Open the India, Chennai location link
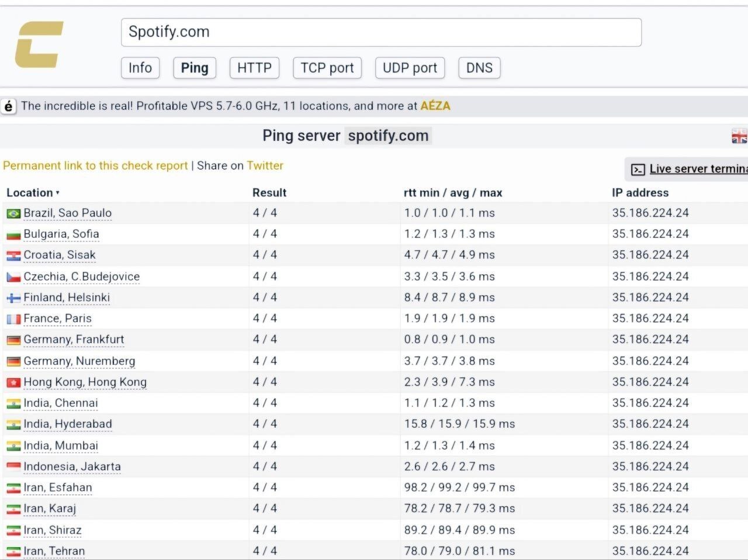 pyautogui.click(x=61, y=403)
